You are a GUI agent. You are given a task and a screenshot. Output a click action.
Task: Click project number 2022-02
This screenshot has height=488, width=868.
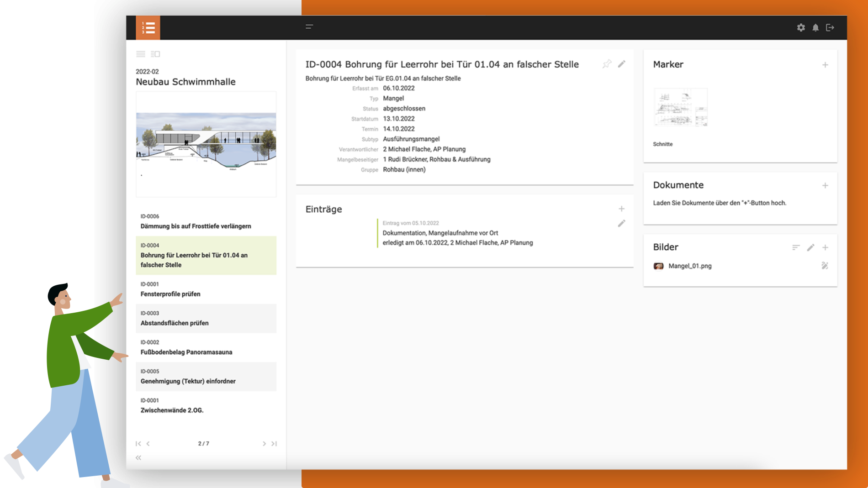[147, 72]
